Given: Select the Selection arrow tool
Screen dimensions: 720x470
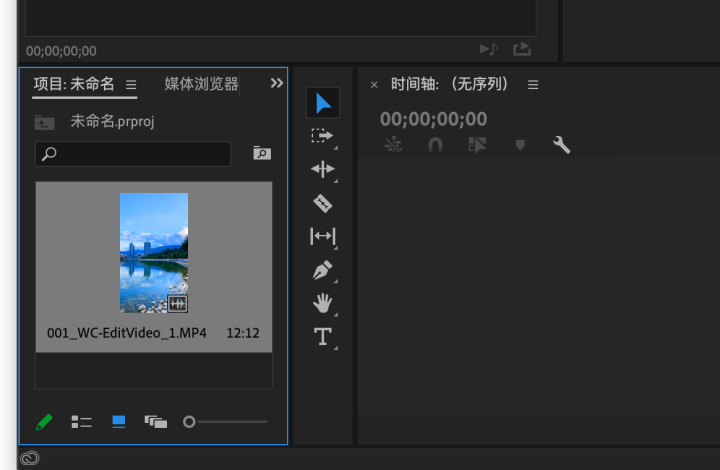Looking at the screenshot, I should pyautogui.click(x=323, y=103).
